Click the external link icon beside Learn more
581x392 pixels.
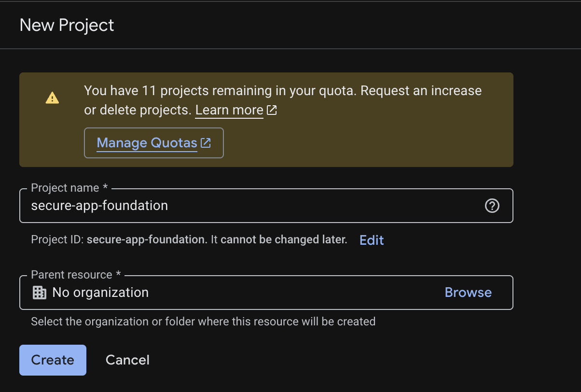pos(272,110)
